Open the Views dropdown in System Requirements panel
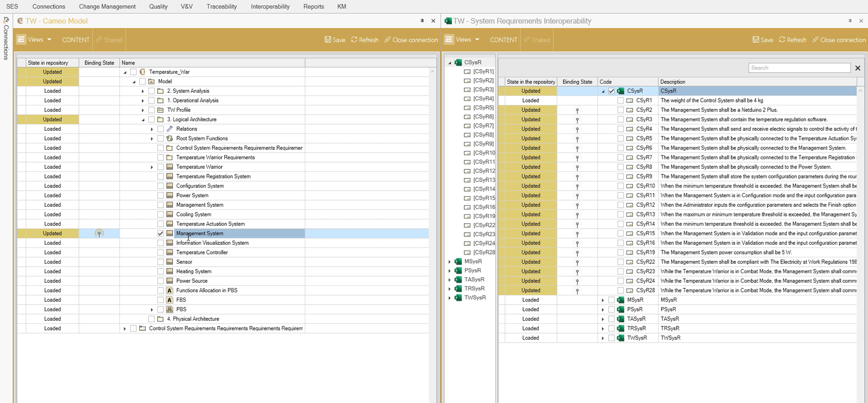Viewport: 868px width, 403px height. pyautogui.click(x=477, y=40)
